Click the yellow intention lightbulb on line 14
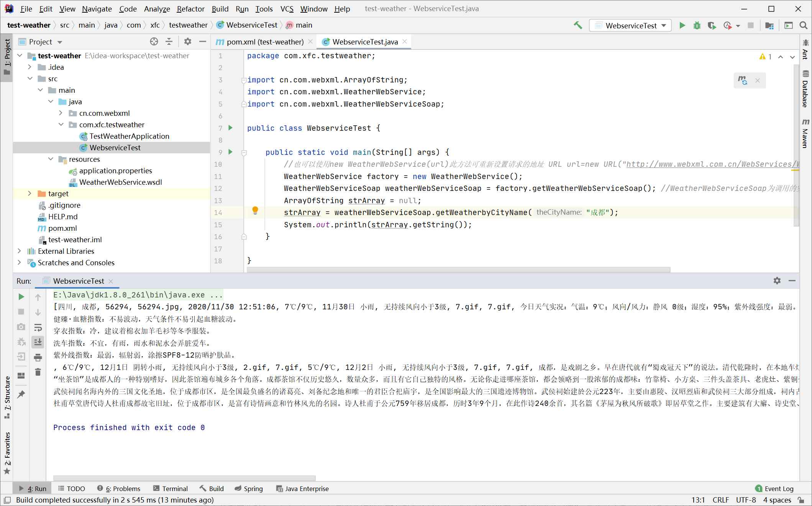 [x=255, y=210]
